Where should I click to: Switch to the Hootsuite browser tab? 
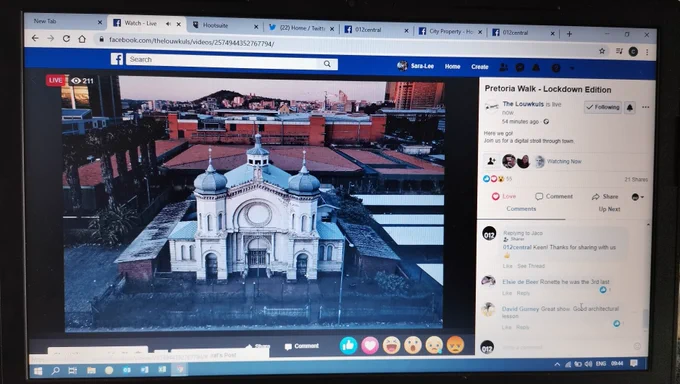click(223, 26)
